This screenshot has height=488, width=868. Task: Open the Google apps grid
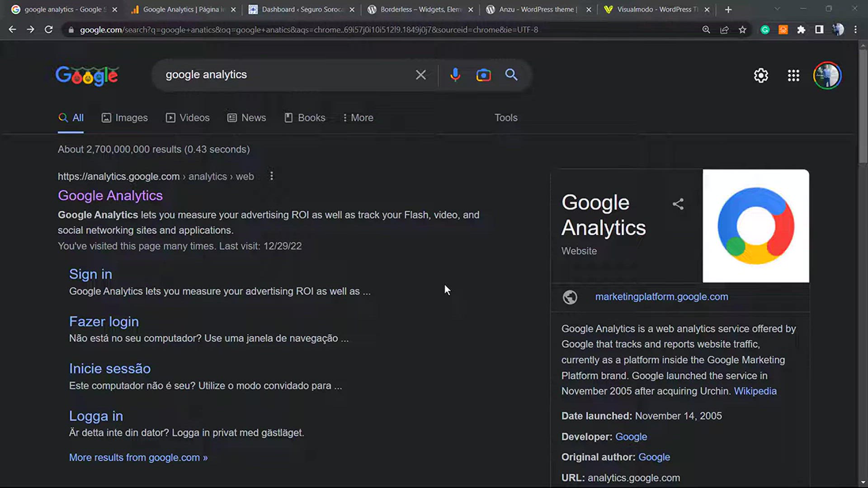pos(793,75)
